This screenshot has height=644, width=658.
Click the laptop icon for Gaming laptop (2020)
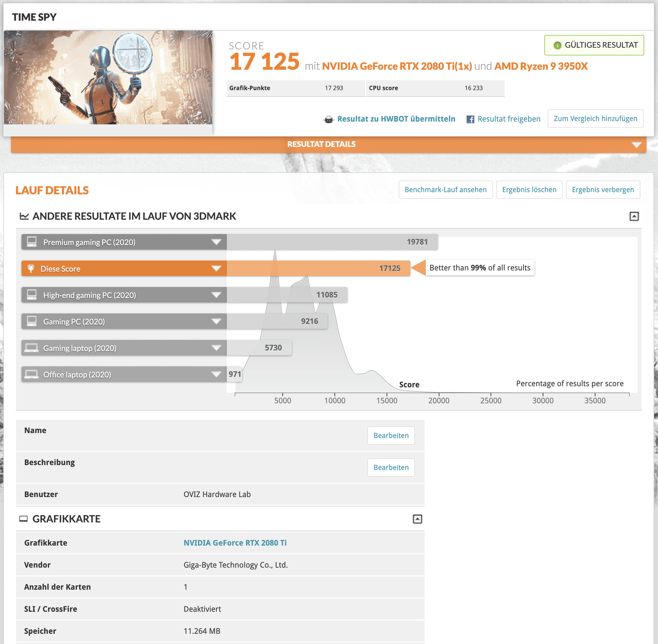click(31, 348)
